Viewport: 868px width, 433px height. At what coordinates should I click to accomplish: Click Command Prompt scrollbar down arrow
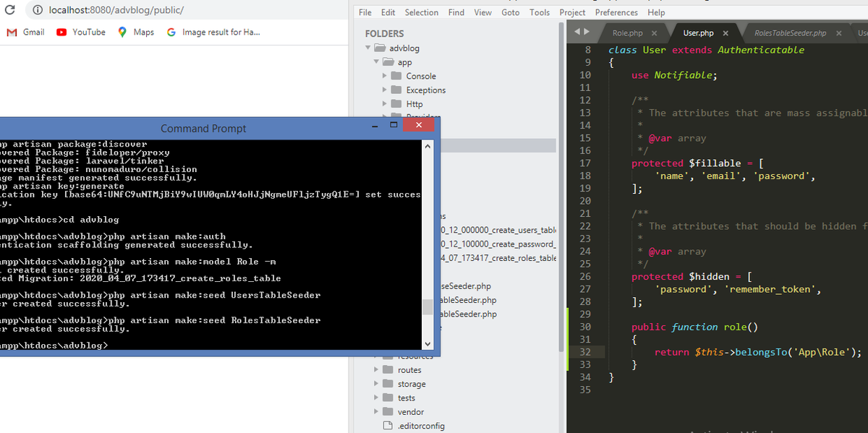[427, 344]
